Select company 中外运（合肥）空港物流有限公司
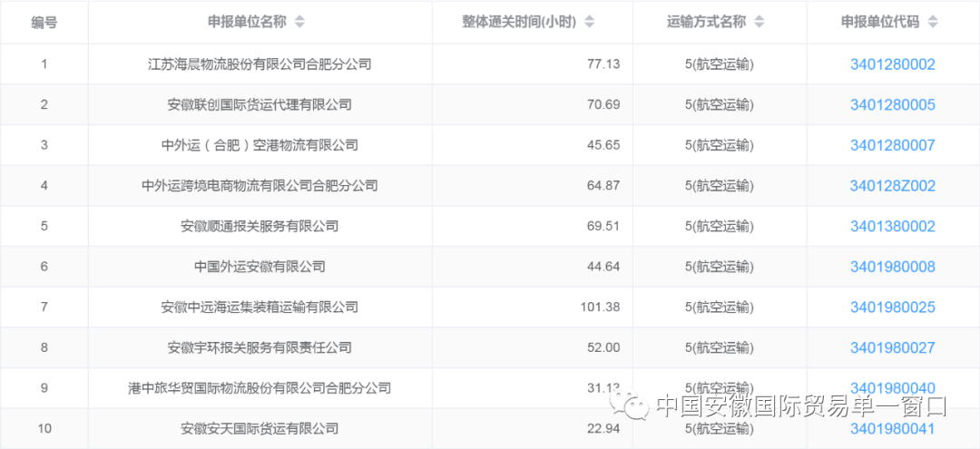Image resolution: width=980 pixels, height=449 pixels. click(260, 145)
